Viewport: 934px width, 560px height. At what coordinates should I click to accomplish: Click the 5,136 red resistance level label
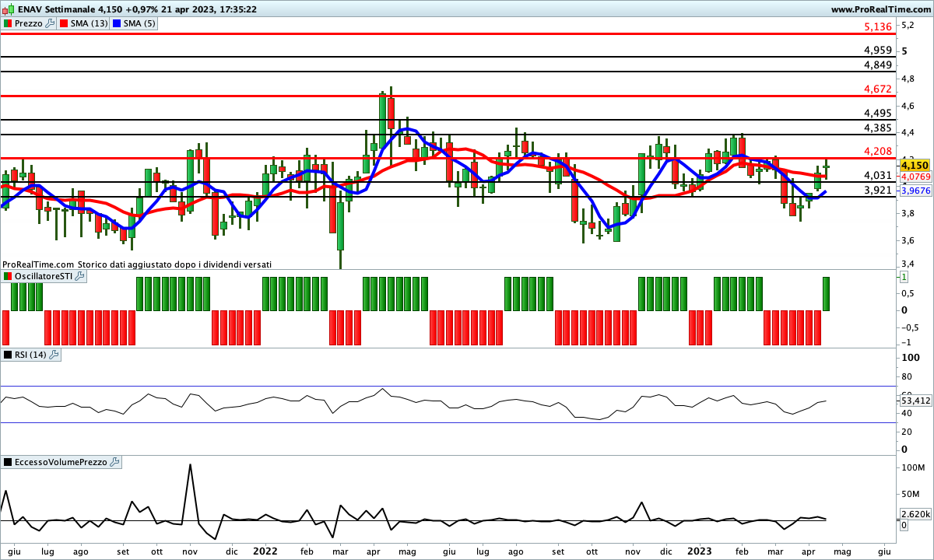[878, 26]
